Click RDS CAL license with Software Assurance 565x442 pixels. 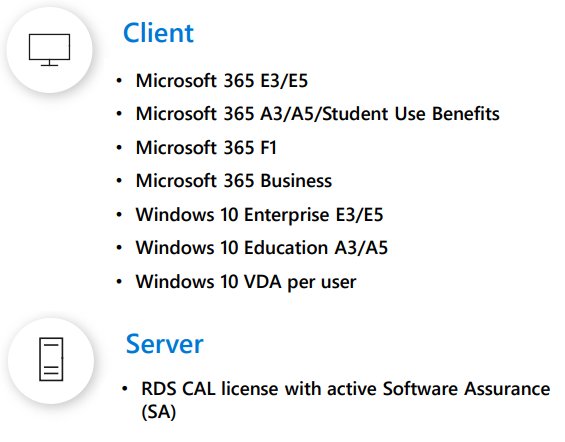point(346,400)
